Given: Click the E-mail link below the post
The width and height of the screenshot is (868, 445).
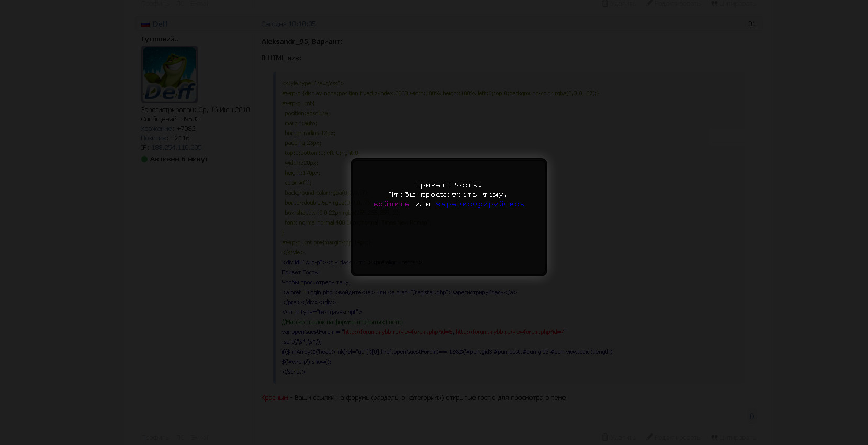Looking at the screenshot, I should point(200,438).
